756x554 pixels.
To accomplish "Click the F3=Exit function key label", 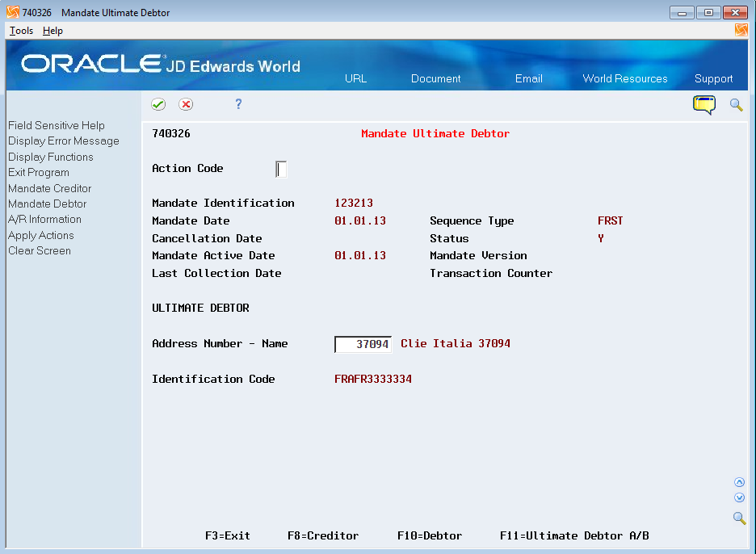I will pos(228,535).
